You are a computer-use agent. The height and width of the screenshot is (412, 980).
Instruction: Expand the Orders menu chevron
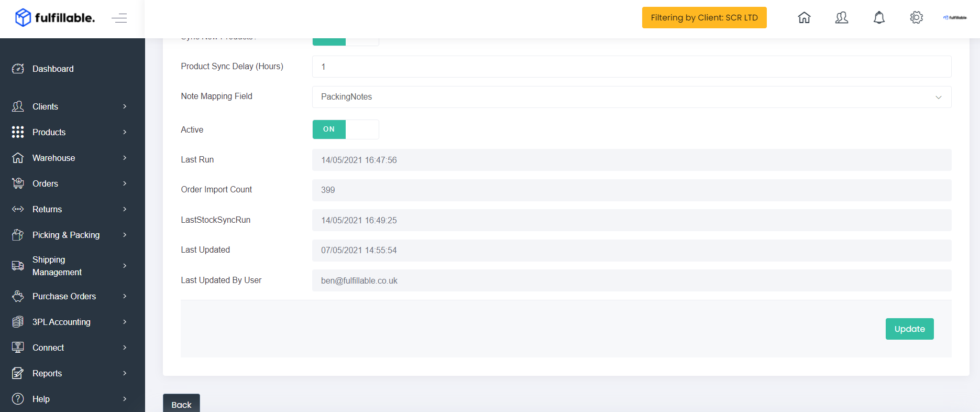125,183
